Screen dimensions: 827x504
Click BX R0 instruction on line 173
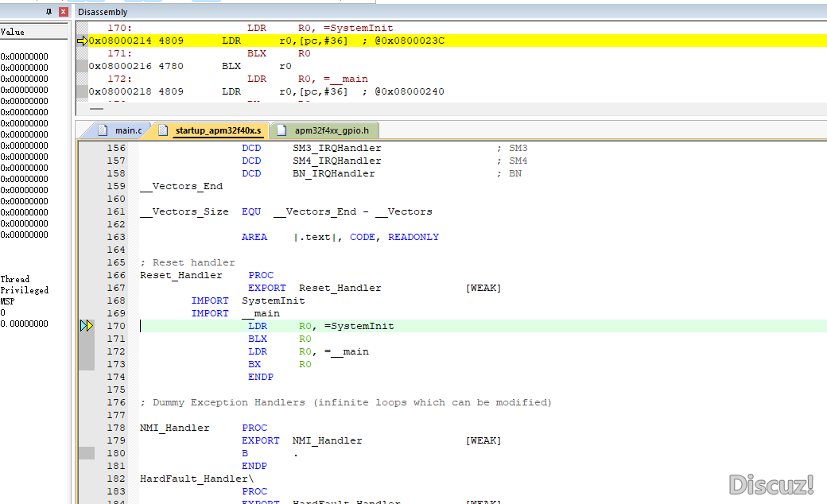point(280,364)
